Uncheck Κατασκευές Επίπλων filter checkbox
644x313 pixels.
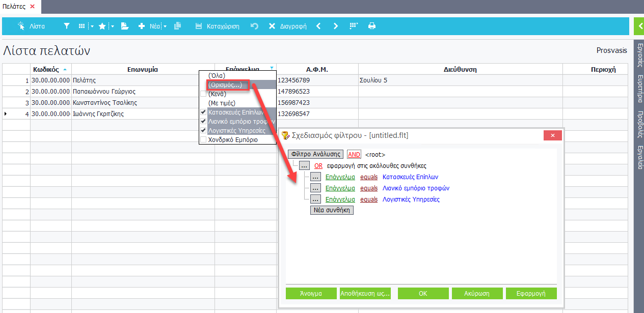coord(203,112)
